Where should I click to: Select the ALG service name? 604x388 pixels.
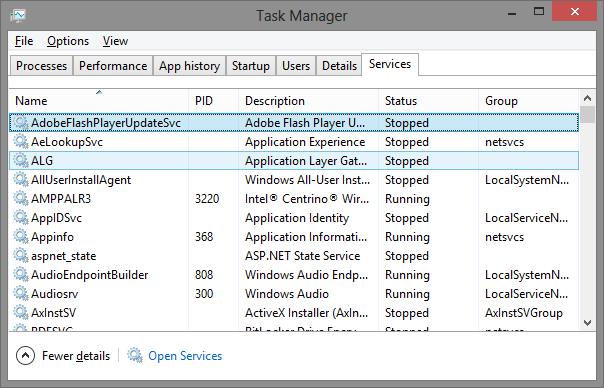[x=42, y=161]
